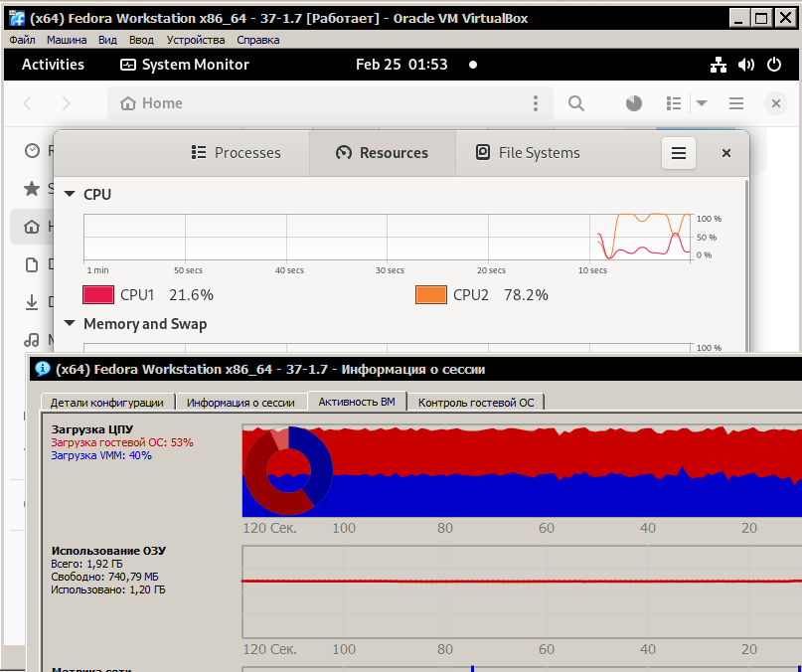Click the Files search magnifier icon
The width and height of the screenshot is (802, 672).
point(575,103)
